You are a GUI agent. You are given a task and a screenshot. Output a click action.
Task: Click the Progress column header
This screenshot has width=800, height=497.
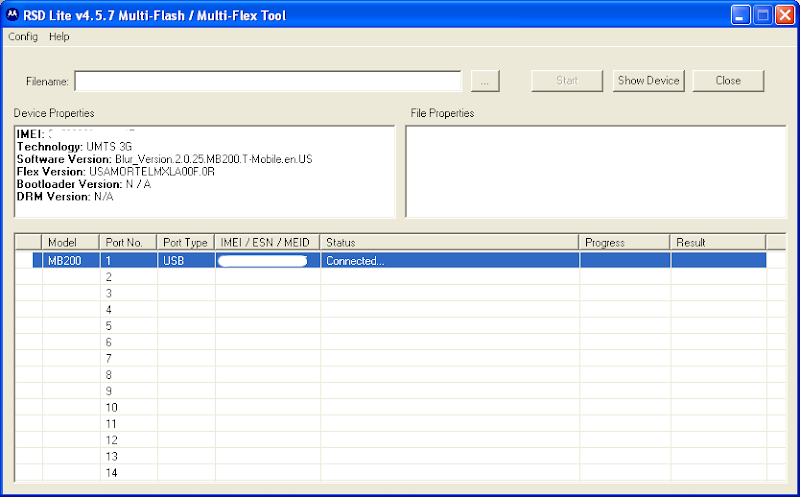(624, 242)
